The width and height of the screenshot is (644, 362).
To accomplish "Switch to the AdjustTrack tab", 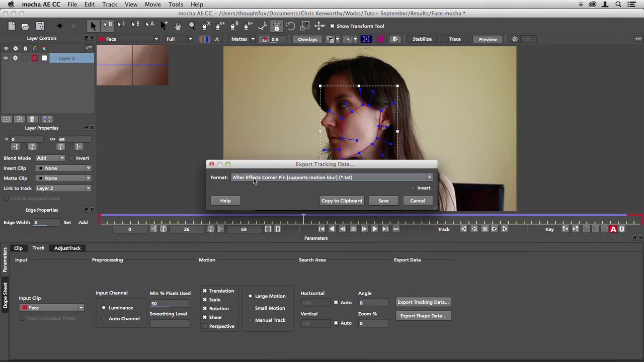I will tap(67, 248).
